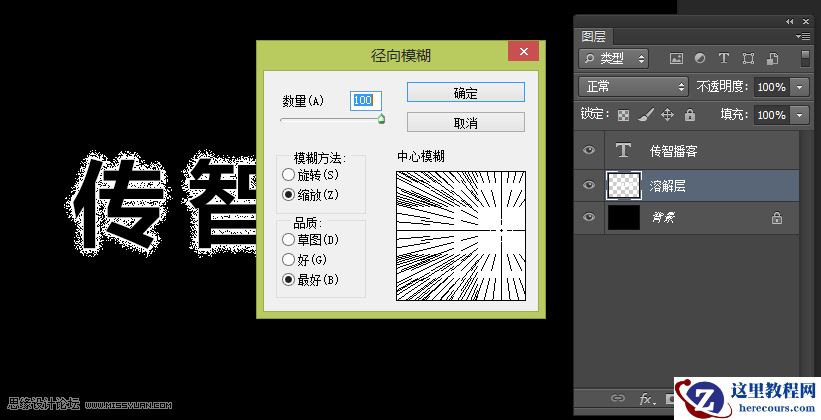Select the 溶解层 layer name
The width and height of the screenshot is (821, 420).
[x=668, y=185]
